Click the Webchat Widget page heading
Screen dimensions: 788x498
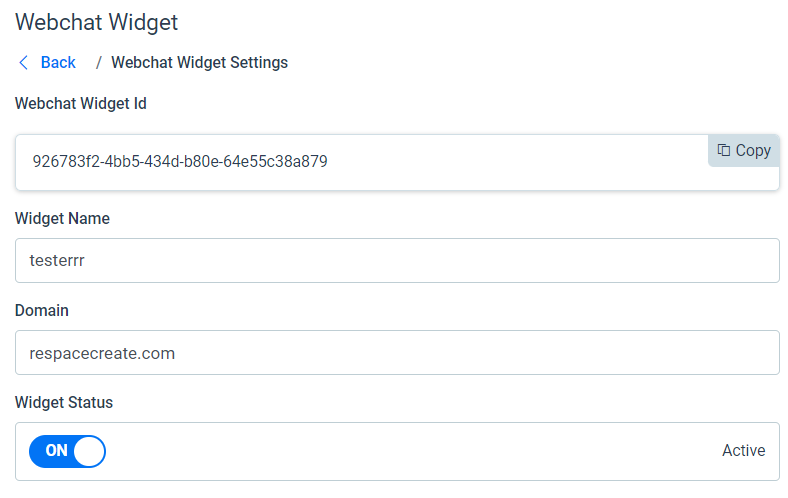[96, 22]
